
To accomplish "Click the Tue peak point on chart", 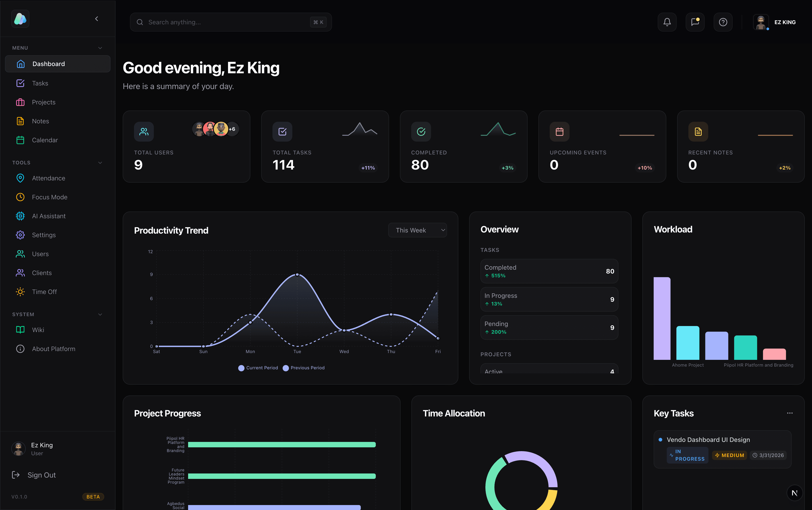I will tap(297, 274).
